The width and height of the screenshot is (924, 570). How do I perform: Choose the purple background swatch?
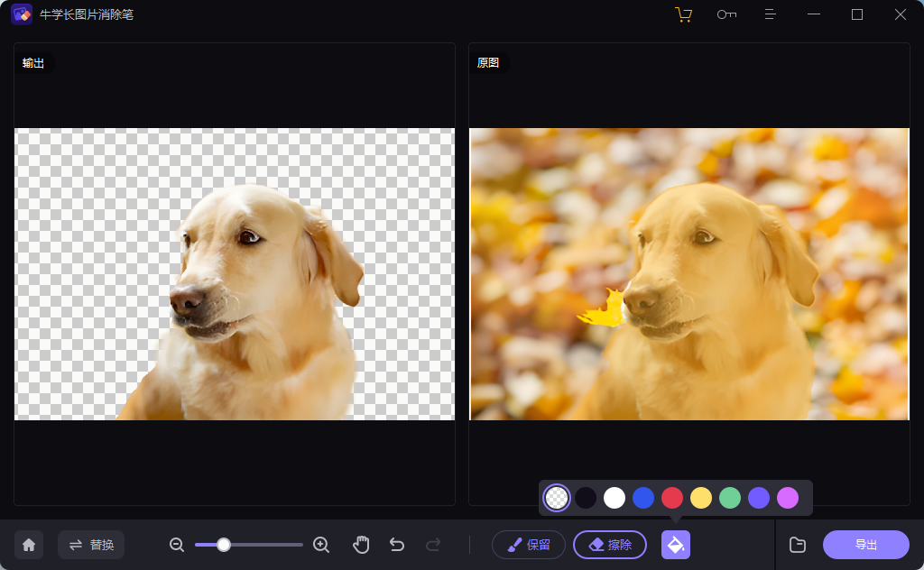tap(759, 498)
